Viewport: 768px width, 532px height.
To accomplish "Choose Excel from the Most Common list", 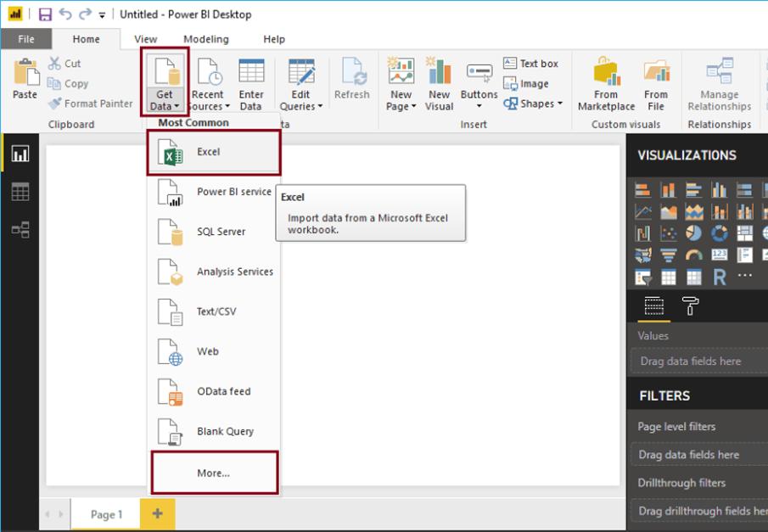I will pyautogui.click(x=214, y=153).
